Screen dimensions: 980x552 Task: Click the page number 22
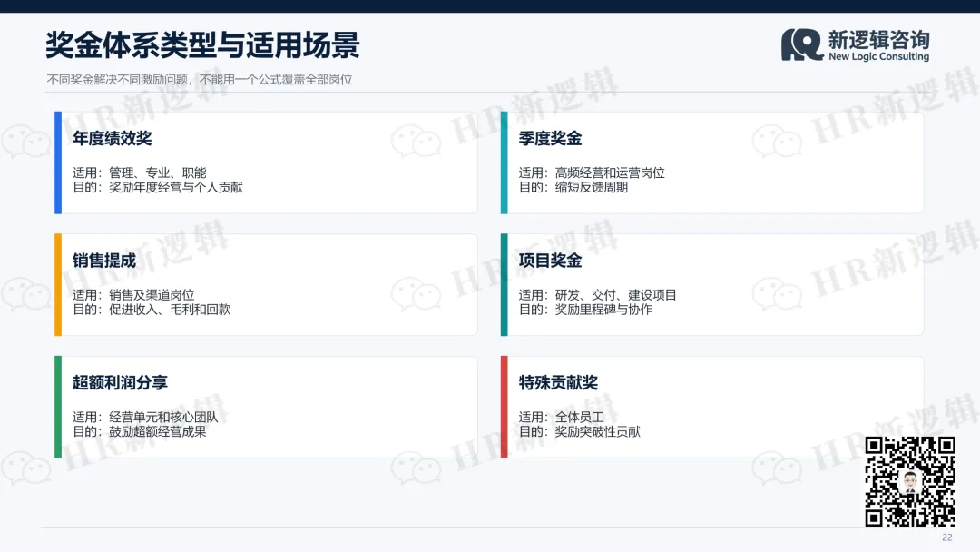pyautogui.click(x=946, y=537)
